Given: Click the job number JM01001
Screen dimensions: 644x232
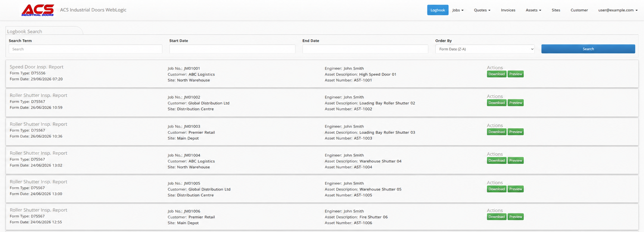Looking at the screenshot, I should click(192, 68).
